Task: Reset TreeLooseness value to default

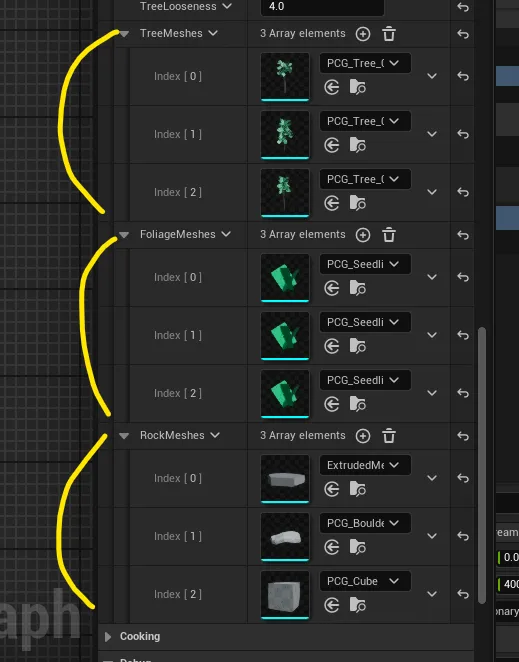Action: 463,7
